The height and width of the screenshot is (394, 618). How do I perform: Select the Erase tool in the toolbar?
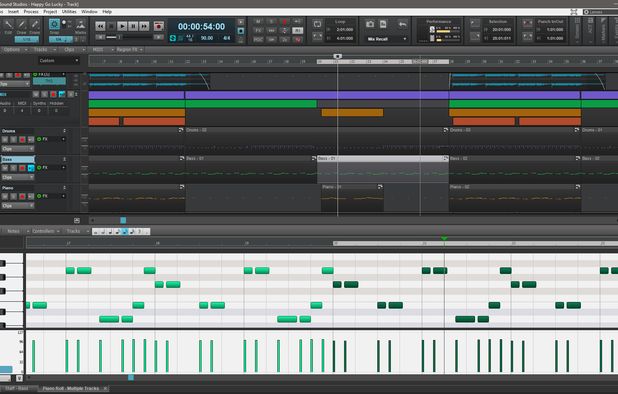click(34, 26)
